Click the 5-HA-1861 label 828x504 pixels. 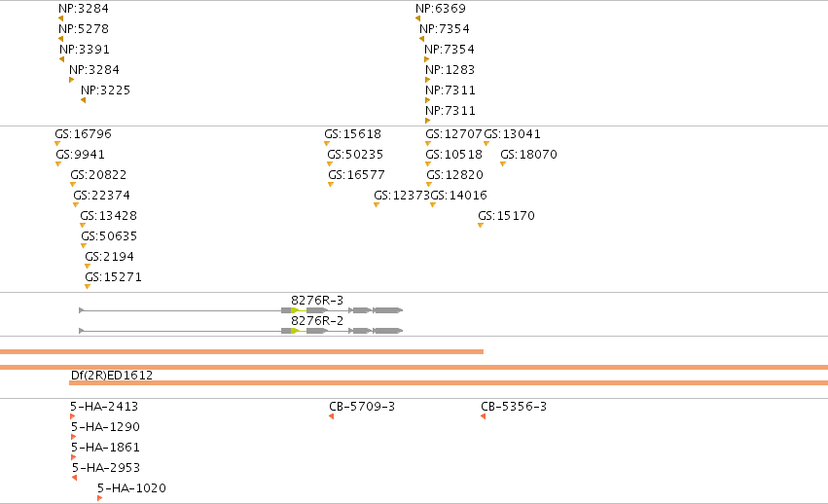coord(106,447)
